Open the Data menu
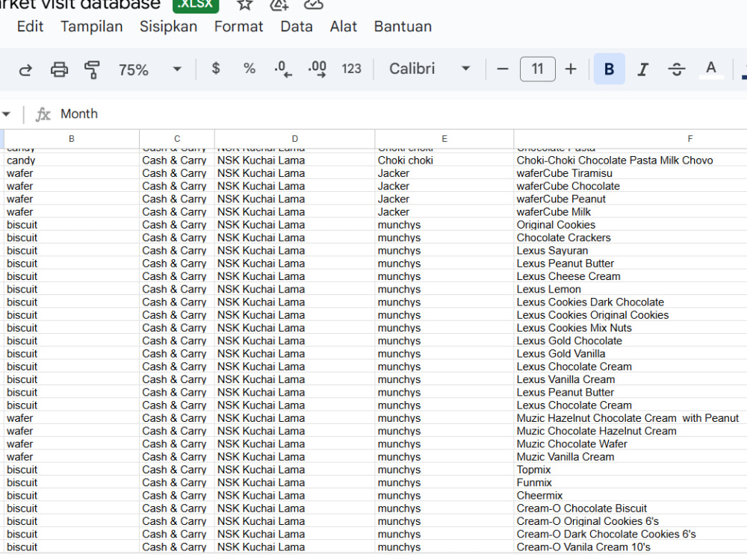Image resolution: width=747 pixels, height=560 pixels. click(297, 26)
